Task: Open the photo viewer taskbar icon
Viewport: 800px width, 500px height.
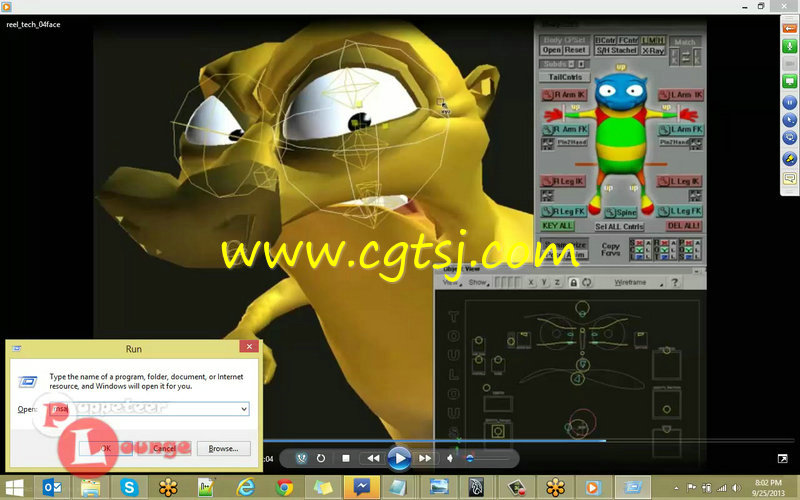Action: pyautogui.click(x=439, y=488)
